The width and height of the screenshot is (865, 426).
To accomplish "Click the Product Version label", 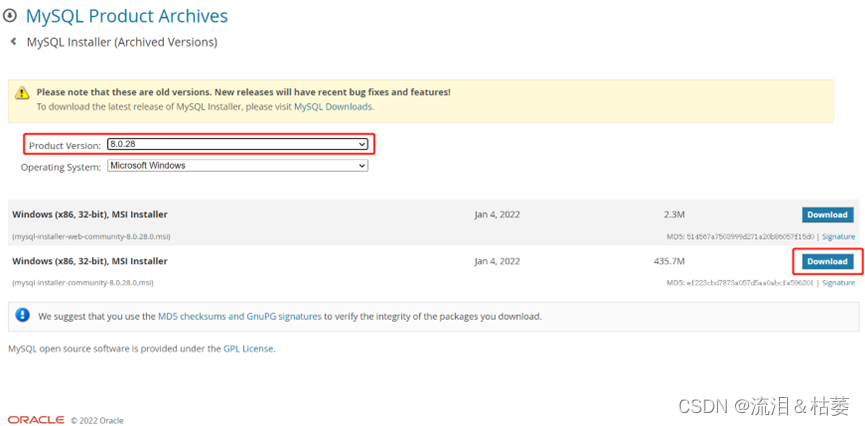I will [x=65, y=146].
